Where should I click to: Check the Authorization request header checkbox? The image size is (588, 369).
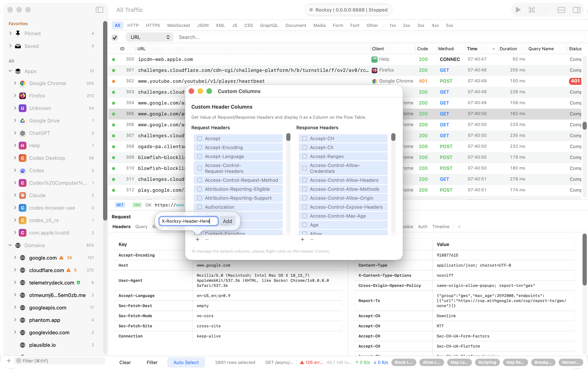click(200, 207)
